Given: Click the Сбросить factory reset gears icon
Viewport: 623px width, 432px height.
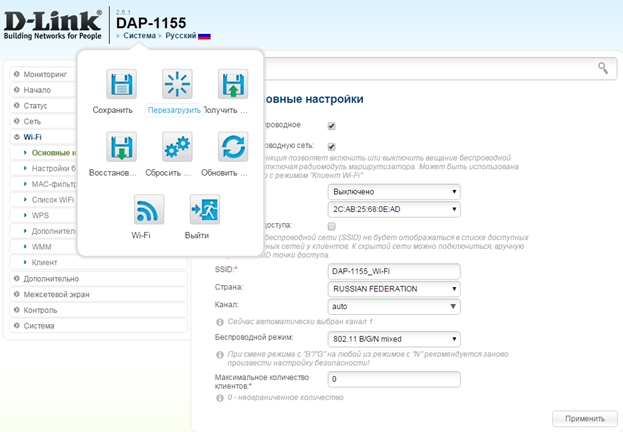Looking at the screenshot, I should [x=176, y=147].
